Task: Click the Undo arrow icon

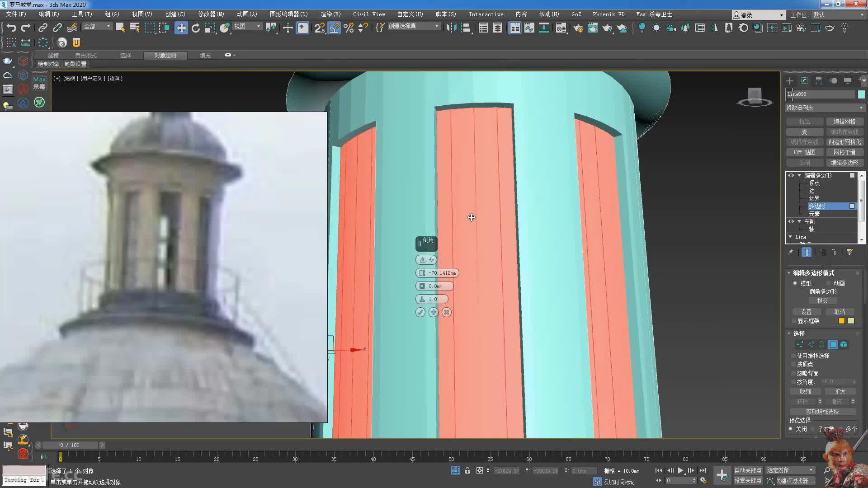Action: click(11, 28)
